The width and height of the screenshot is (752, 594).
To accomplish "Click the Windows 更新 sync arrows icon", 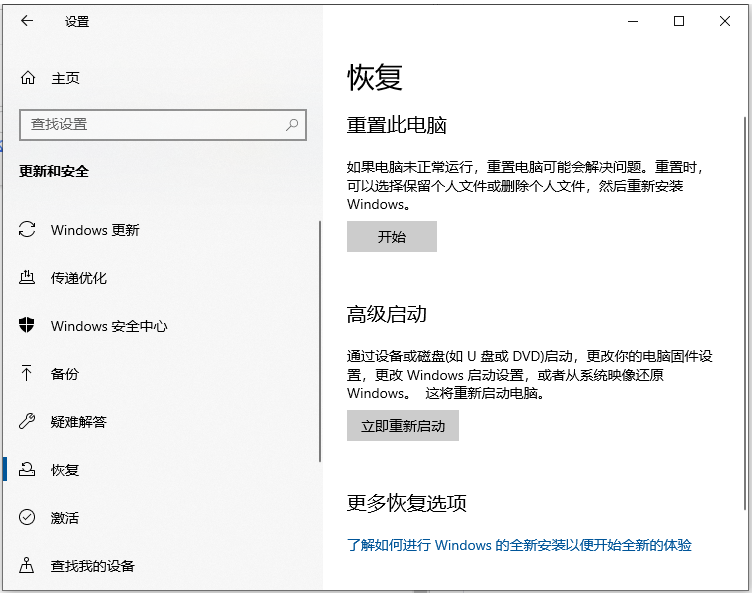I will [28, 230].
